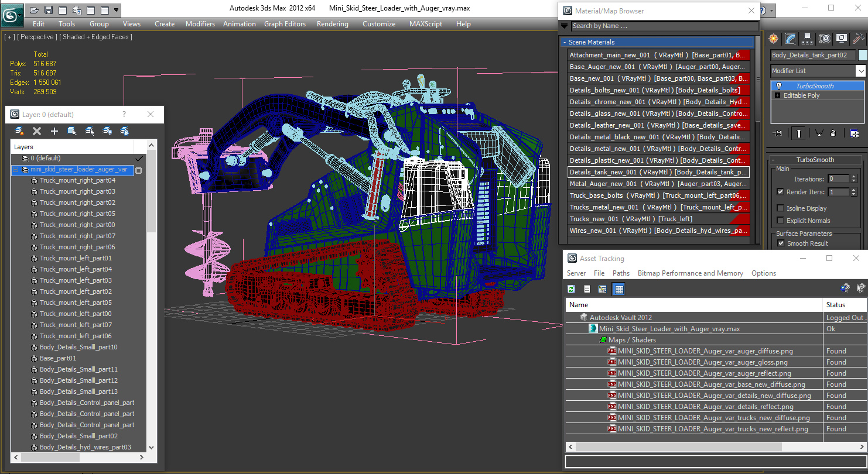Click the Save File floppy-disk icon

coord(49,10)
